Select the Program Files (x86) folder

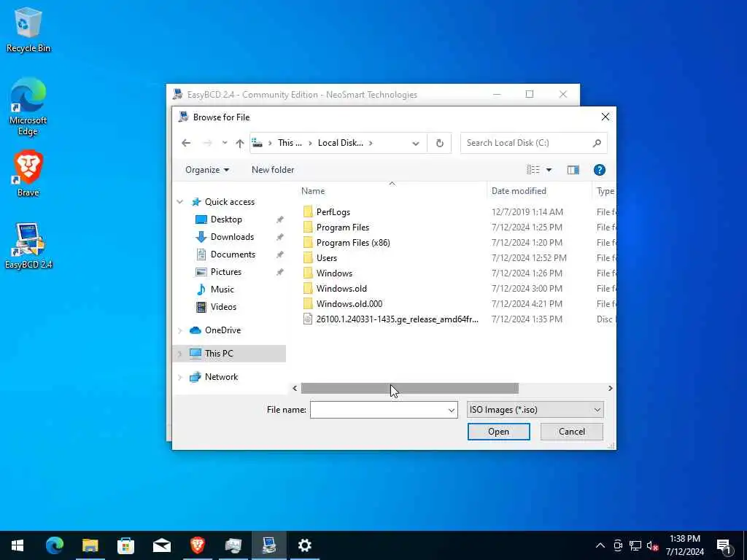353,242
